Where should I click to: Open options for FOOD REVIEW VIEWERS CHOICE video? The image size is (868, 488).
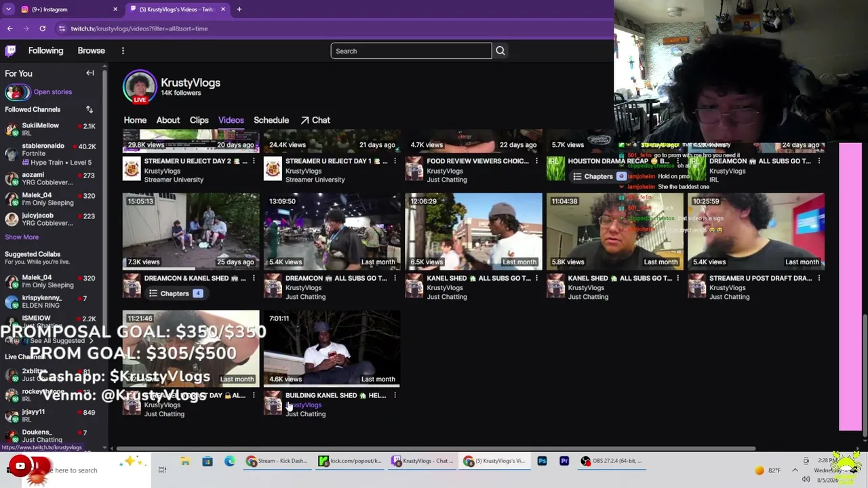click(x=536, y=161)
